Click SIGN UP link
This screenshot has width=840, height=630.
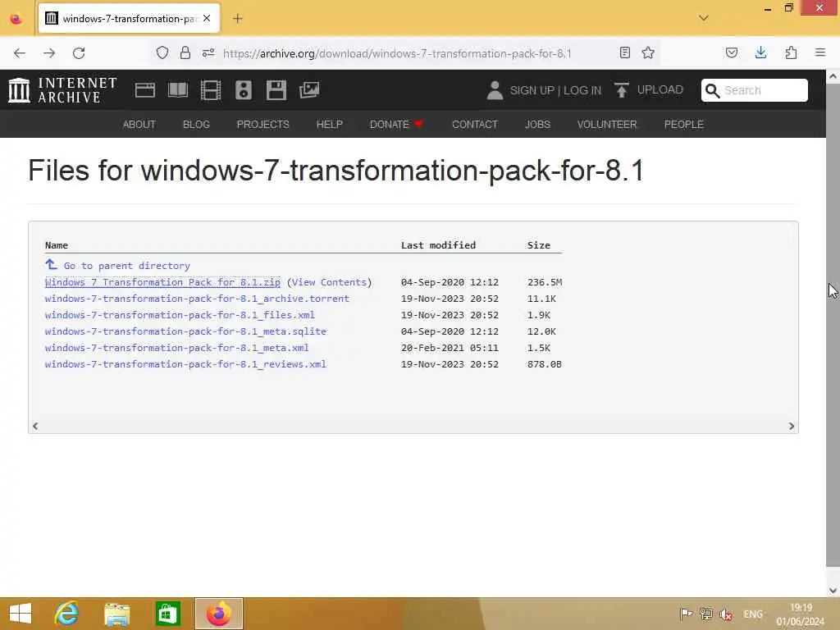tap(532, 90)
